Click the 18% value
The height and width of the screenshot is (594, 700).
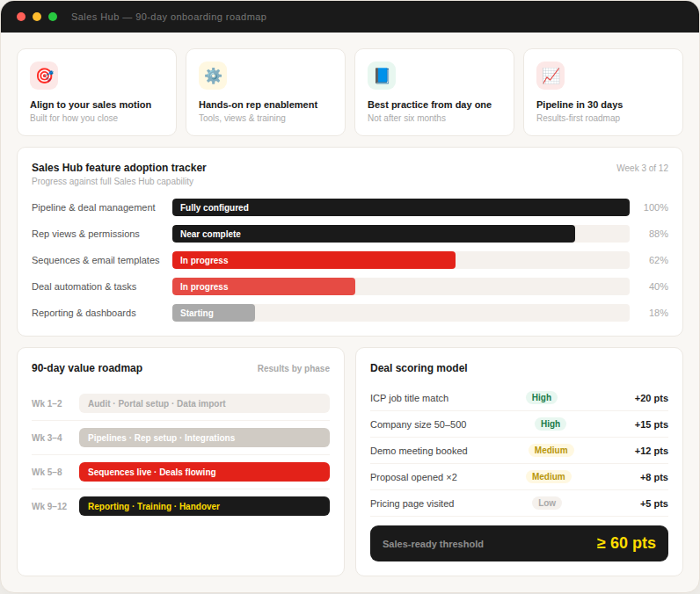pos(659,313)
